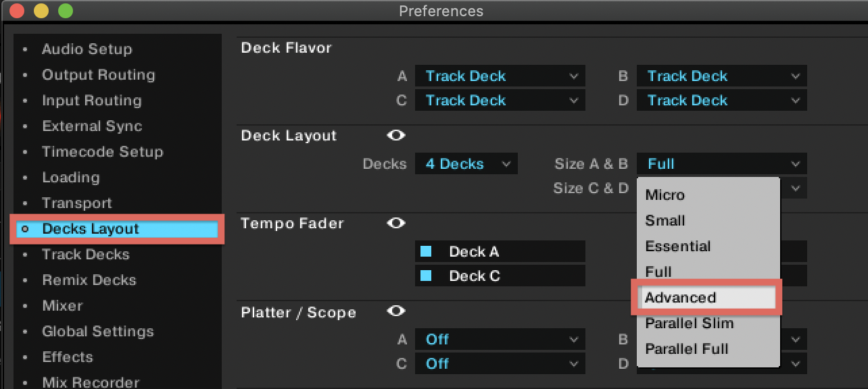868x389 pixels.
Task: Click the Deck Layout heading text
Action: click(289, 136)
